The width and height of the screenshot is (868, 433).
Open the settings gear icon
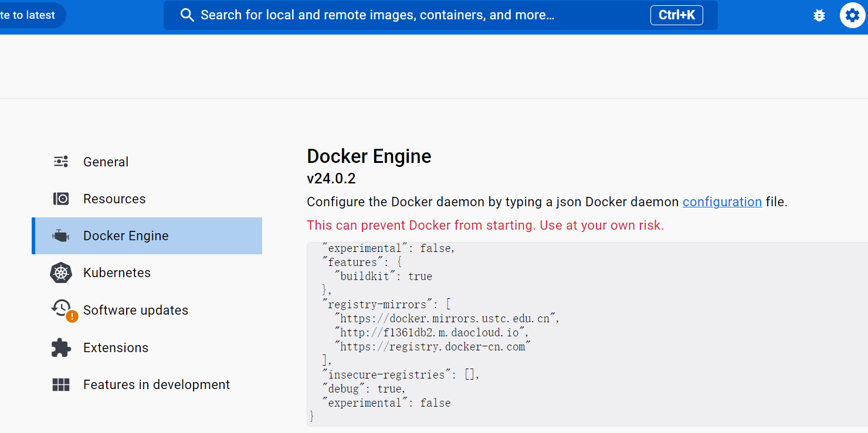pyautogui.click(x=852, y=15)
